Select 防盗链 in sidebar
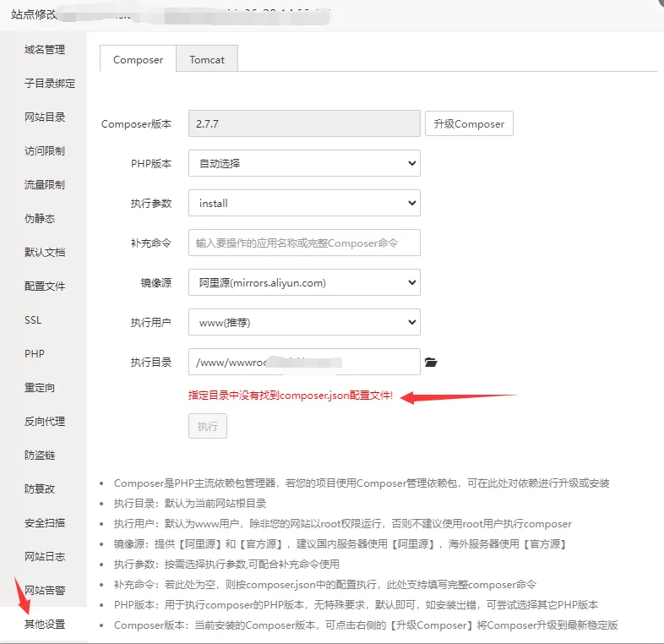664x644 pixels. click(40, 456)
